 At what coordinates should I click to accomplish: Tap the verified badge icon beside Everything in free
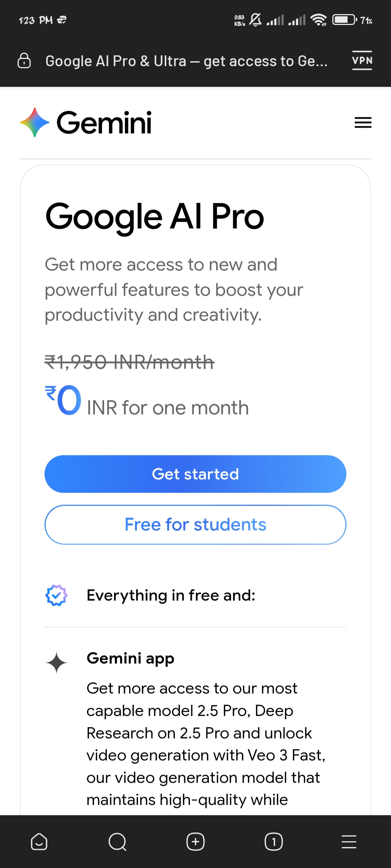[56, 595]
